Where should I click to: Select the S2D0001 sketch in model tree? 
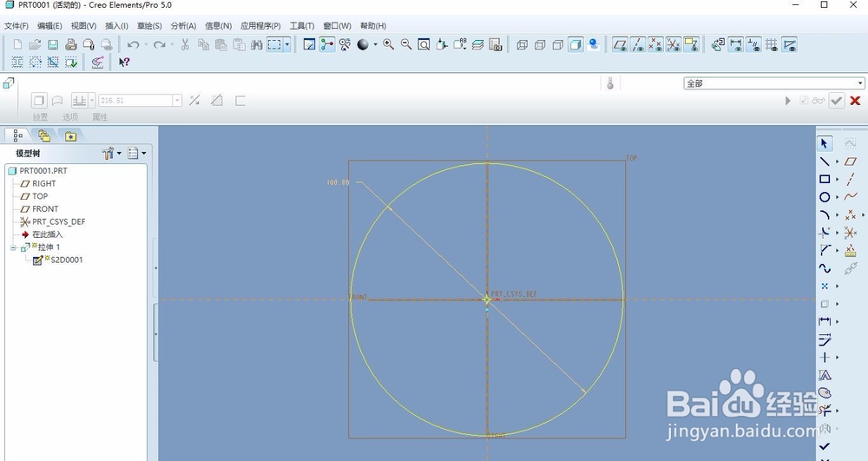pos(67,260)
